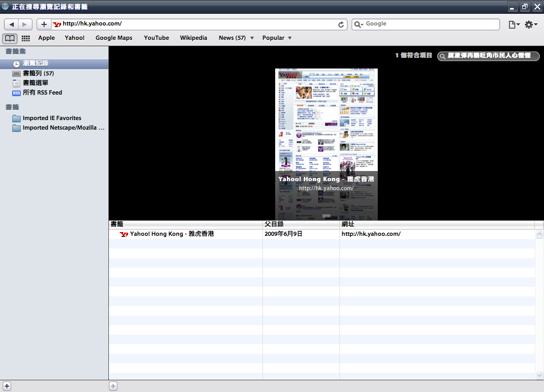Screen dimensions: 544x392
Task: Select the Imported IE Favorites folder
Action: [52, 118]
